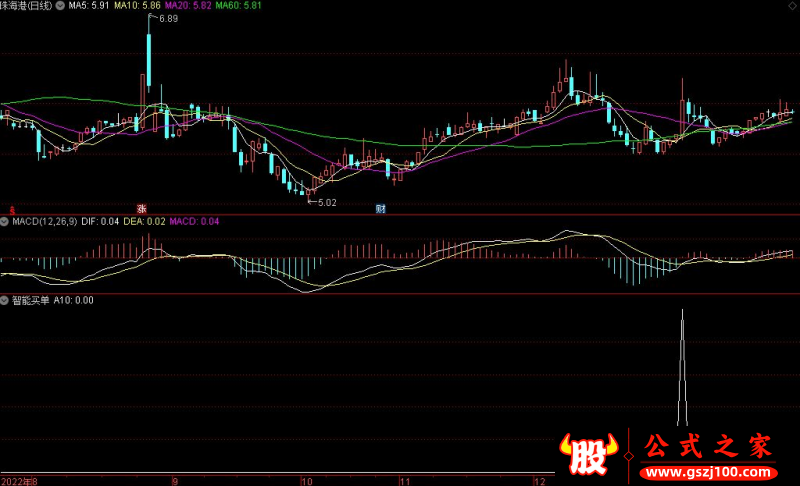Click the A10 value in 智能买单 panel

pyautogui.click(x=74, y=300)
